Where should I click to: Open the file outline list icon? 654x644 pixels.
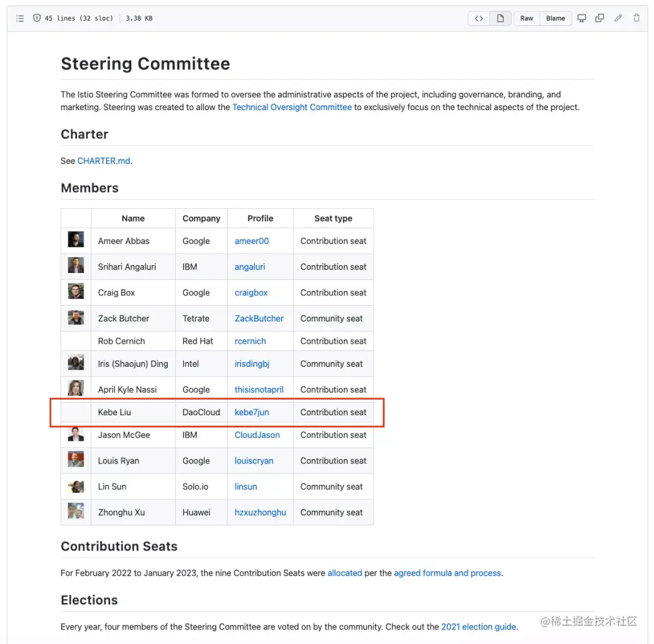pos(20,18)
